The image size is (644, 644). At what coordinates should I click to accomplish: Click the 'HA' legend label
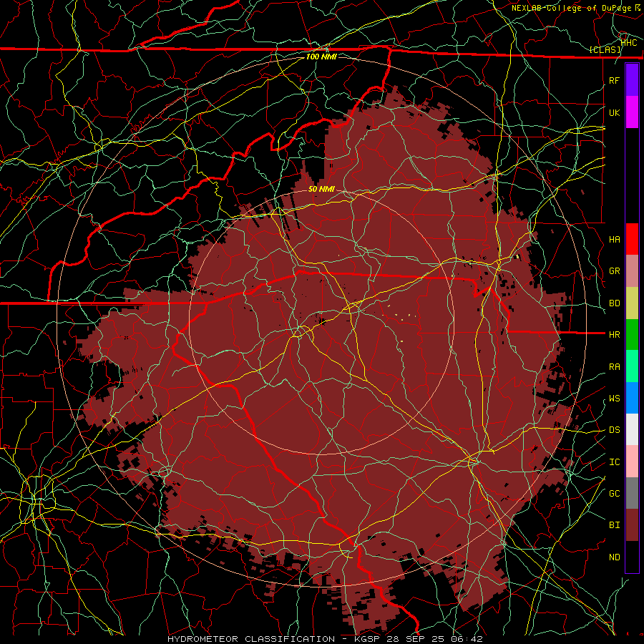click(614, 239)
